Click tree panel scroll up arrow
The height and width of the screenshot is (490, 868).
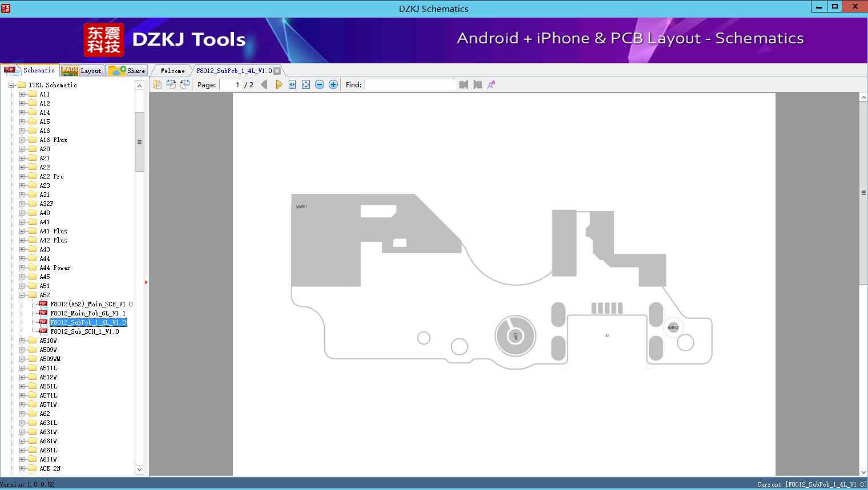click(x=139, y=86)
